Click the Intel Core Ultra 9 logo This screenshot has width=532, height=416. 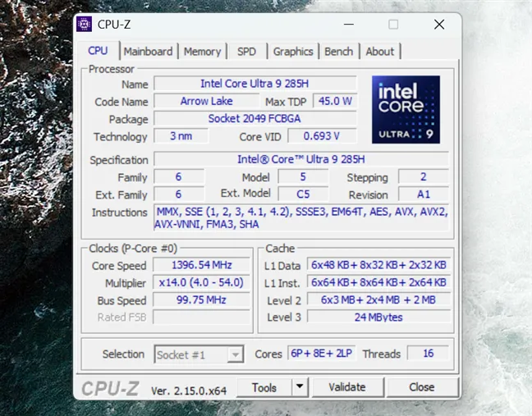406,109
